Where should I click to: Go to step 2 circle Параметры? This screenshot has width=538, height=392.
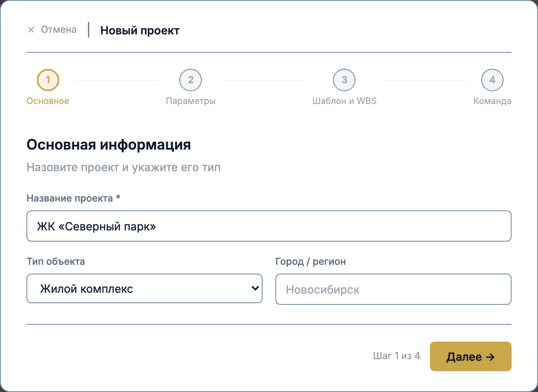[x=191, y=80]
